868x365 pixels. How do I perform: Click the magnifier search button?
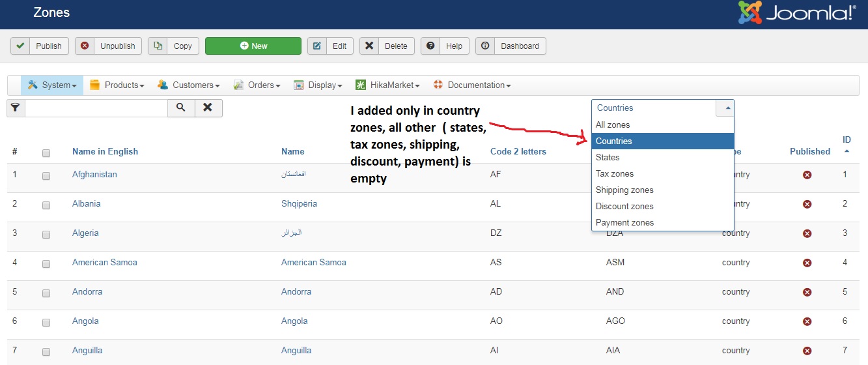point(181,108)
